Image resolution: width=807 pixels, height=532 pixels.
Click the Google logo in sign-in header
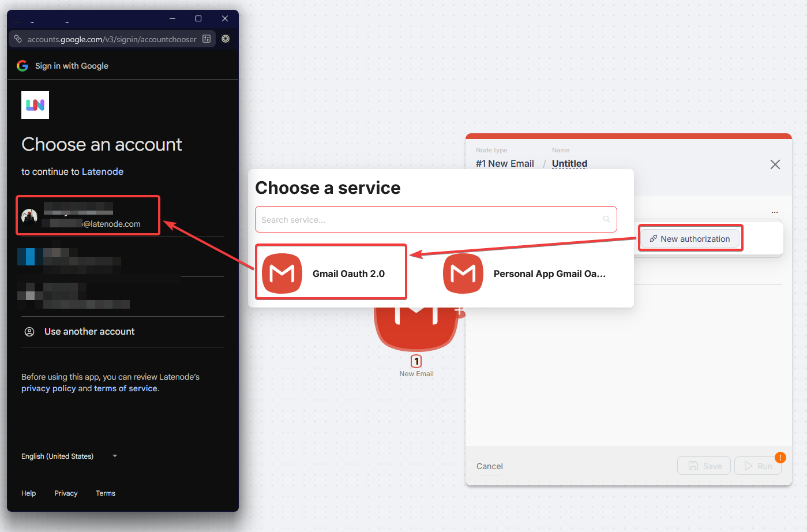22,65
